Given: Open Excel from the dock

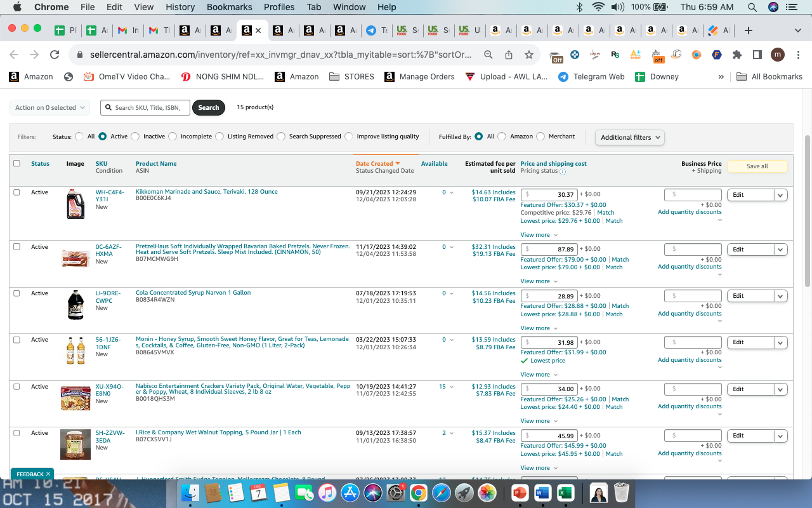Looking at the screenshot, I should 565,492.
